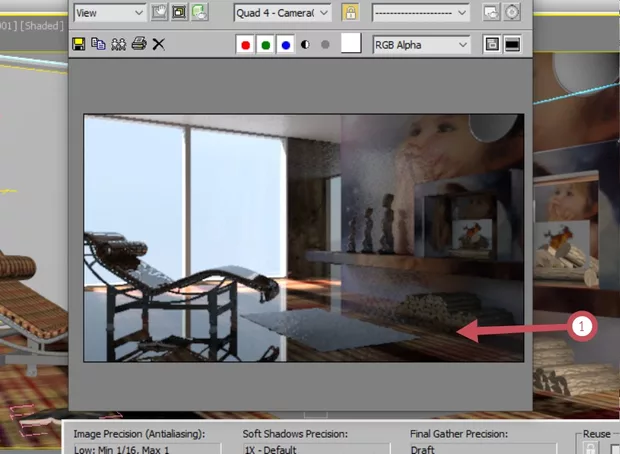Viewport: 620px width, 454px height.
Task: Toggle the red channel display
Action: (x=247, y=45)
